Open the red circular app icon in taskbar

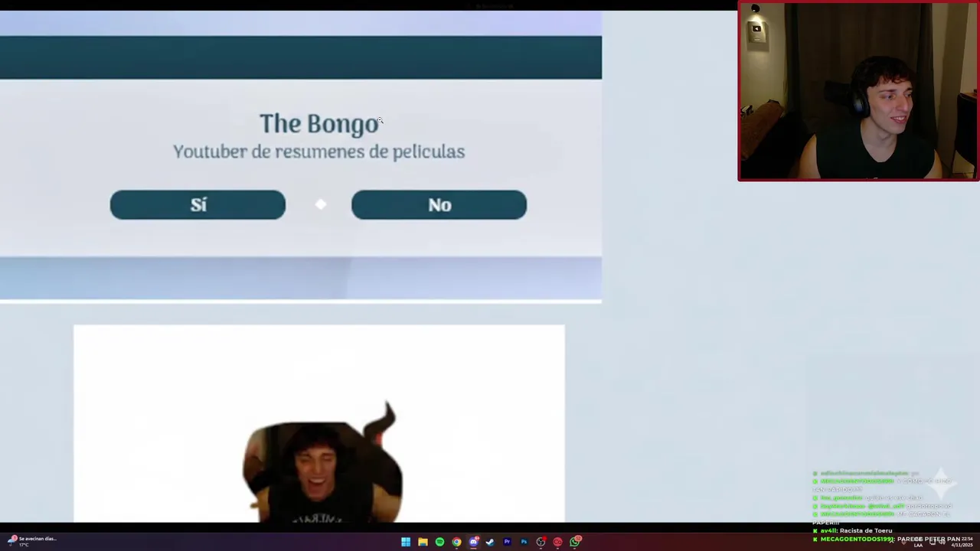point(557,542)
